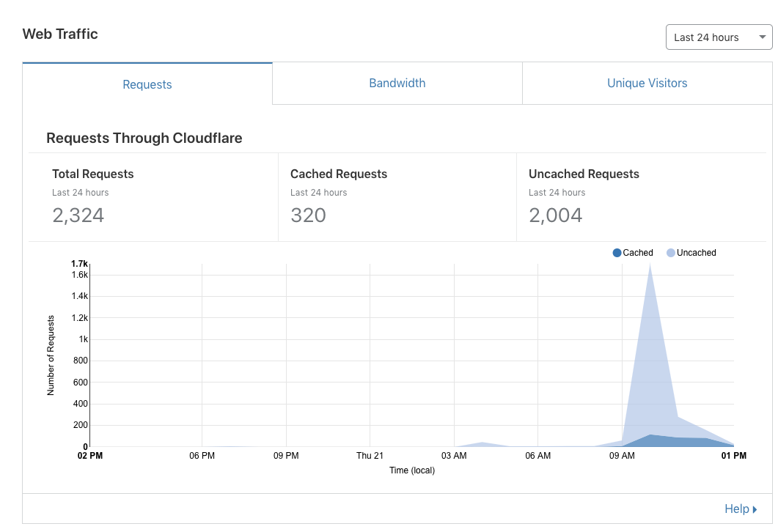Click the arrow icon beside Help
778x532 pixels.
[755, 509]
